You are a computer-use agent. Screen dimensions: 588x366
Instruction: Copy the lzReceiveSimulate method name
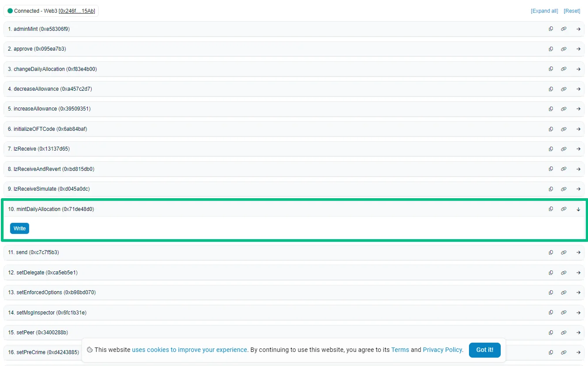[x=551, y=189]
